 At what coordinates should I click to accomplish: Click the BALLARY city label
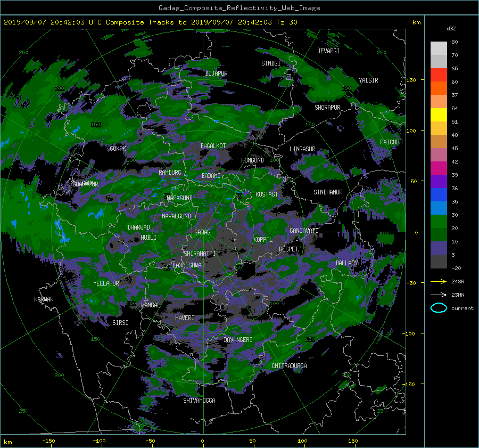click(x=346, y=263)
